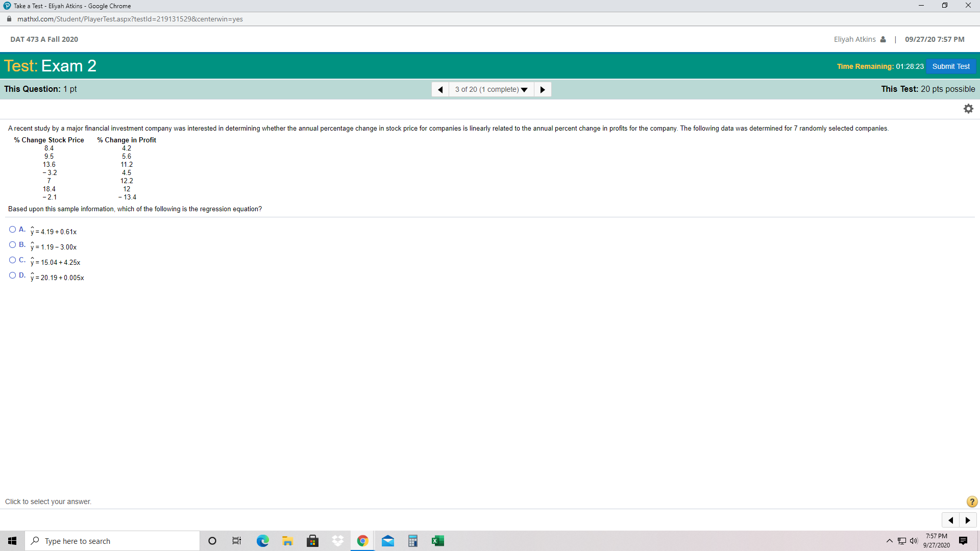Image resolution: width=980 pixels, height=551 pixels.
Task: Expand the '3 of 20' question dropdown
Action: (491, 89)
